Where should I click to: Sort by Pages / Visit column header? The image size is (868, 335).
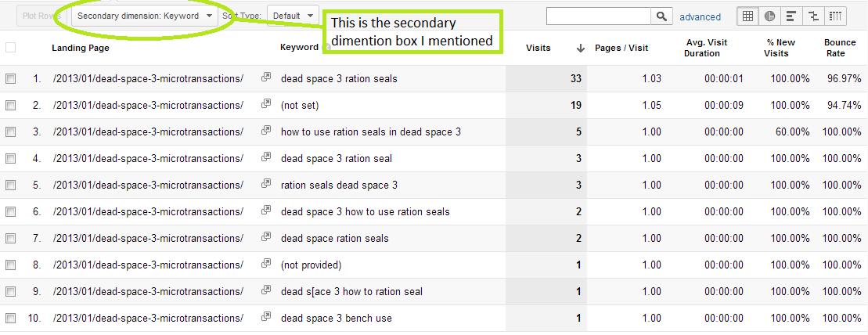[x=621, y=48]
